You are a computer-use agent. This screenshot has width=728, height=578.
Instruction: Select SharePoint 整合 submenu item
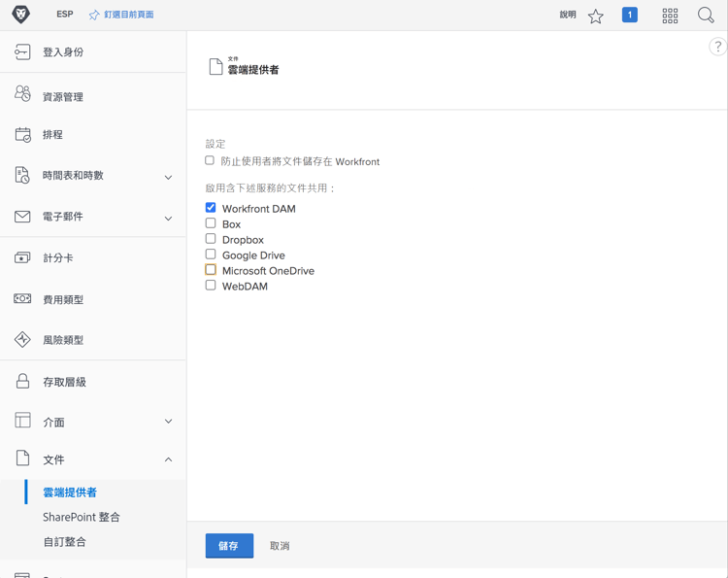tap(82, 517)
